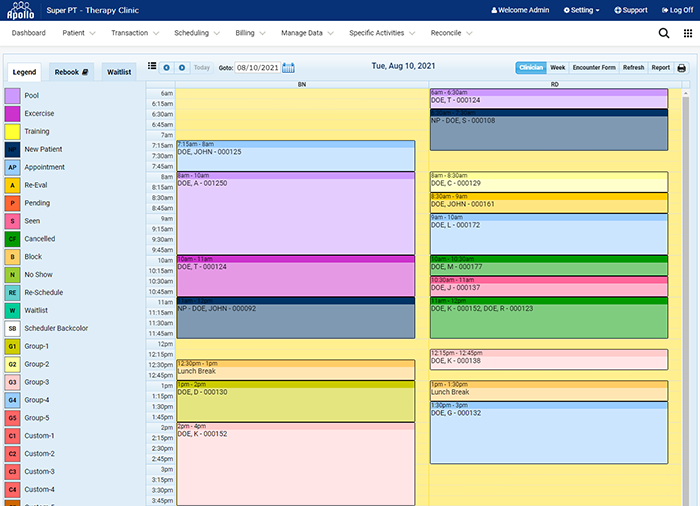The width and height of the screenshot is (700, 506).
Task: Switch to Clinician view
Action: pos(530,68)
